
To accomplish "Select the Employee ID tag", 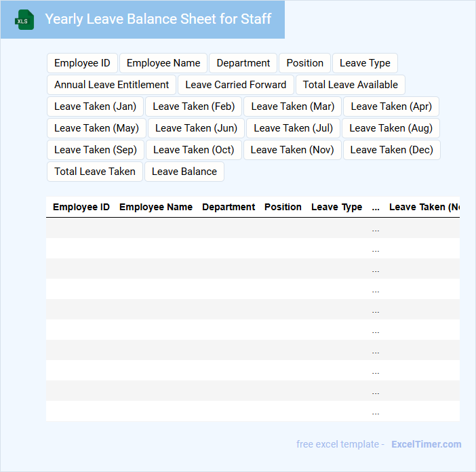I will (82, 63).
